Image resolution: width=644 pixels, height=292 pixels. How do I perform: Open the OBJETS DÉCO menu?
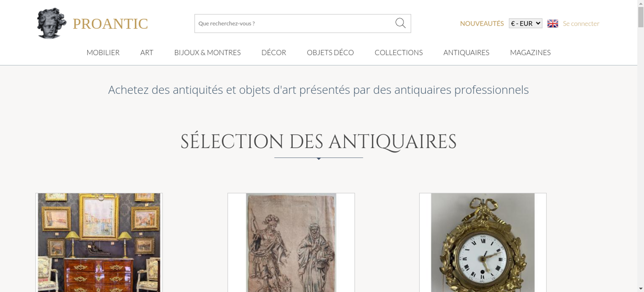tap(330, 52)
